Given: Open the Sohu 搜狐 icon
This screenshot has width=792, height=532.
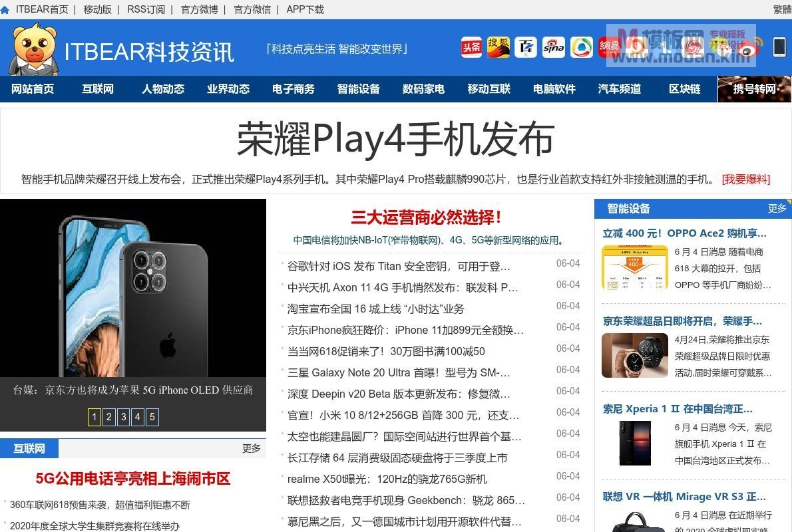Looking at the screenshot, I should 498,47.
